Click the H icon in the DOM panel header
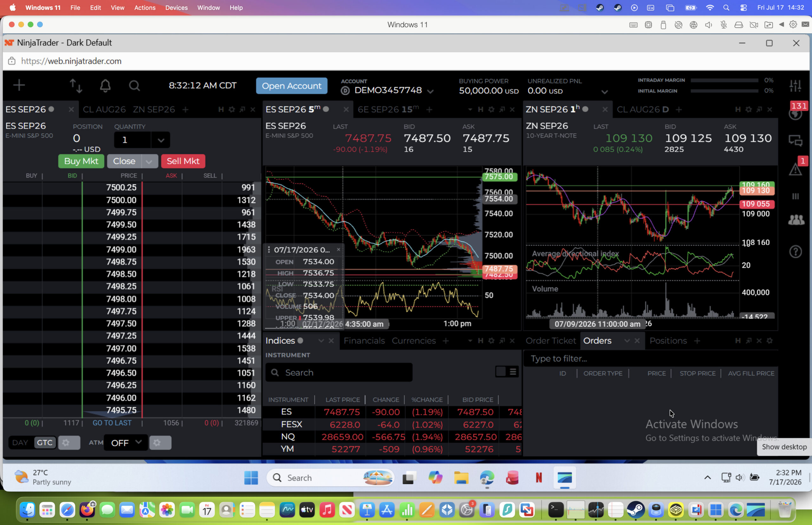Image resolution: width=812 pixels, height=525 pixels. pyautogui.click(x=221, y=109)
